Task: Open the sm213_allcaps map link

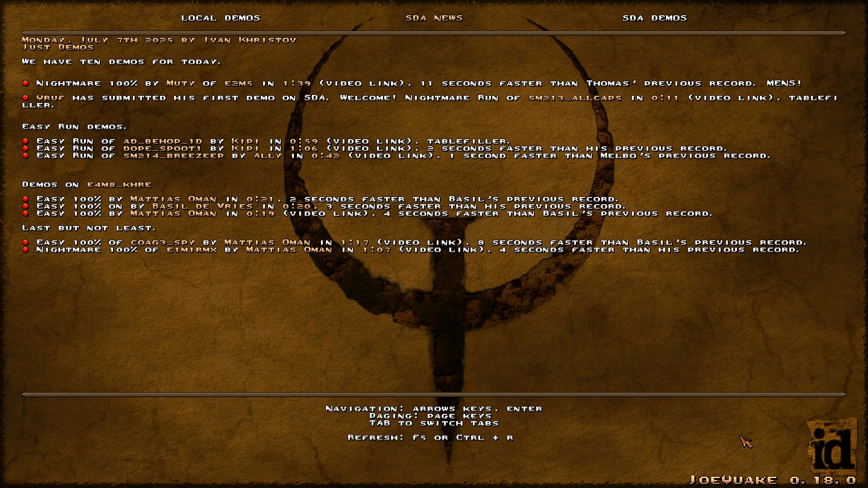Action: pos(575,98)
